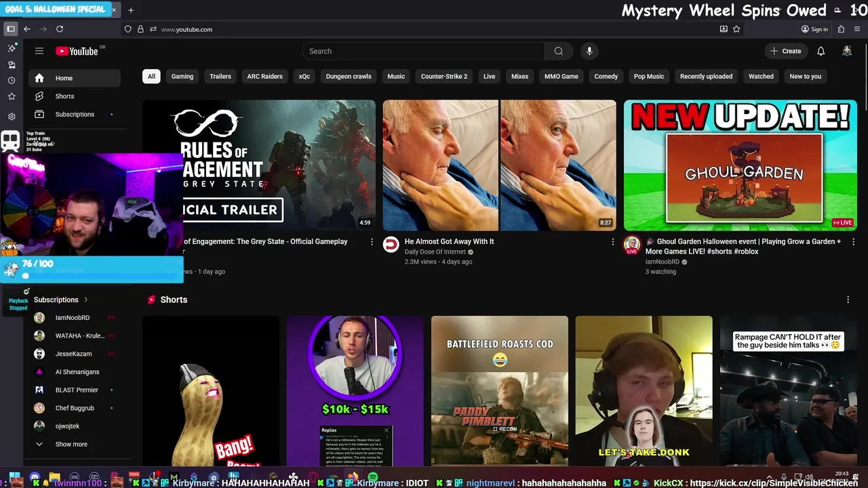868x488 pixels.
Task: Go back one page in the browser
Action: [27, 29]
